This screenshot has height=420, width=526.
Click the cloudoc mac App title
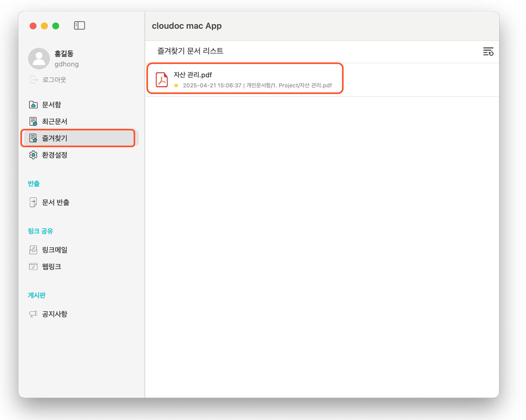[187, 26]
